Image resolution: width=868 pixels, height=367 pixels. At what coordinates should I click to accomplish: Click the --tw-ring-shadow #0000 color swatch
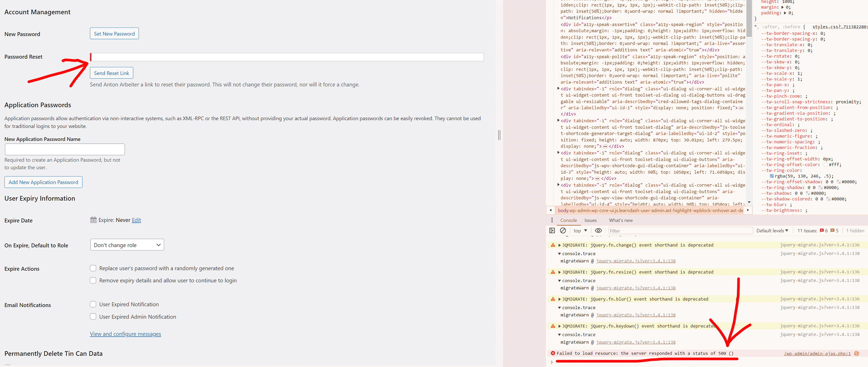[x=821, y=187]
